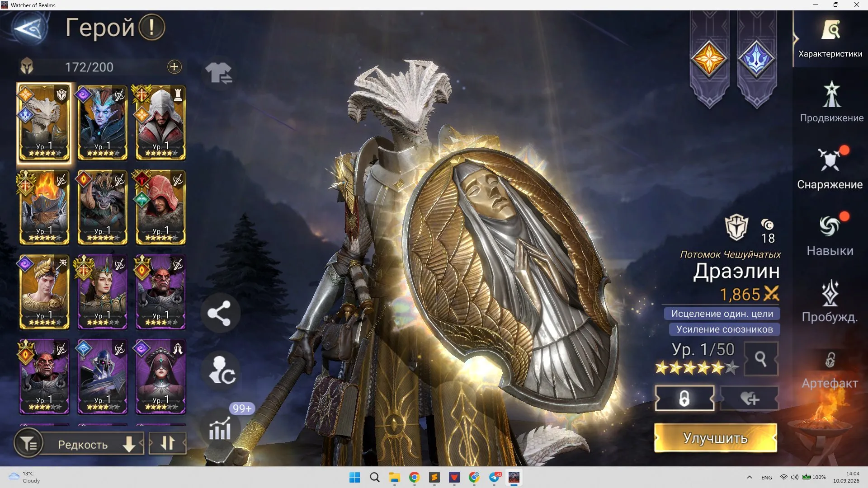Click the gold diamond banner emblem
The width and height of the screenshot is (868, 488).
click(x=709, y=59)
